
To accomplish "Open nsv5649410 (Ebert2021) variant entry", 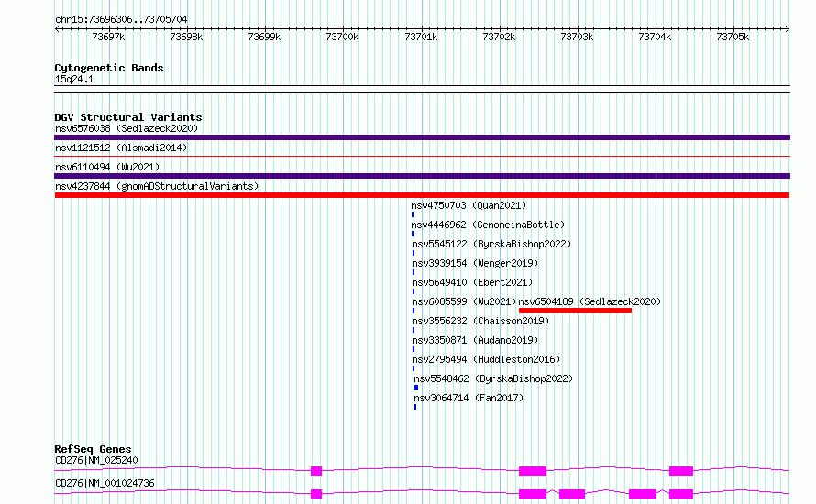I will click(472, 282).
